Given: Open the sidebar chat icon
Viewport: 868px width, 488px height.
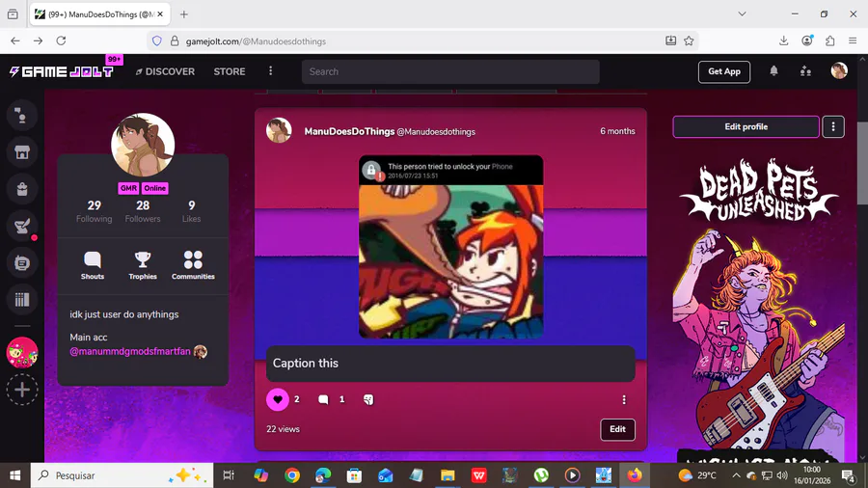Looking at the screenshot, I should pos(22,263).
